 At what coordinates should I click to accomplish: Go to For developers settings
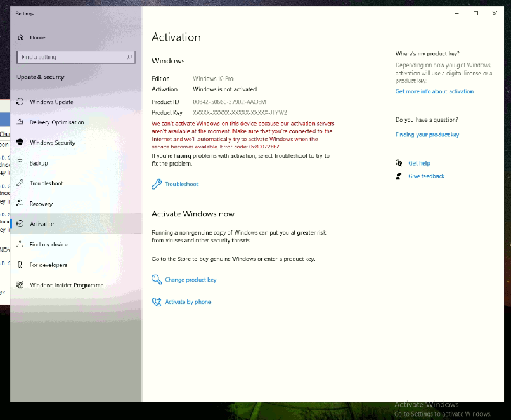point(76,265)
